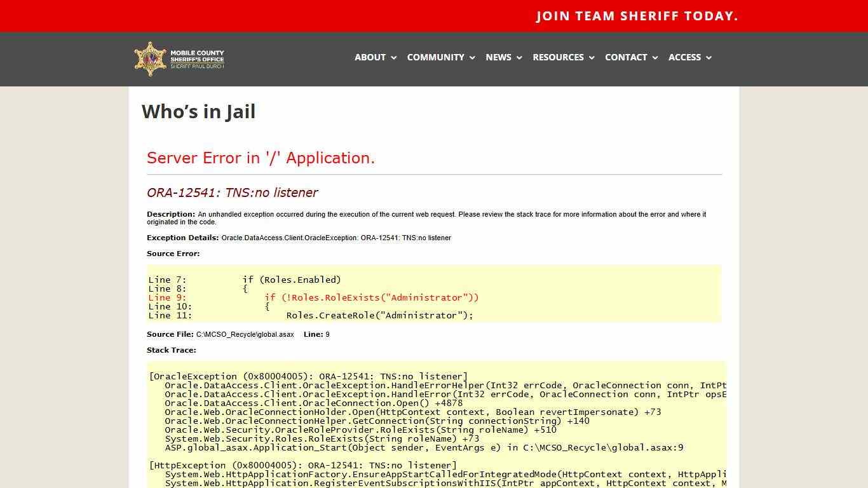This screenshot has height=488, width=868.
Task: Expand the CONTACT dropdown chevron
Action: pyautogui.click(x=655, y=58)
